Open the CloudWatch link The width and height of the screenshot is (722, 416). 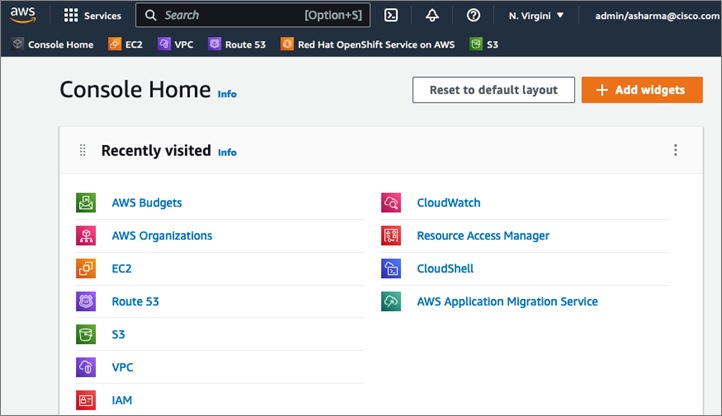(448, 203)
